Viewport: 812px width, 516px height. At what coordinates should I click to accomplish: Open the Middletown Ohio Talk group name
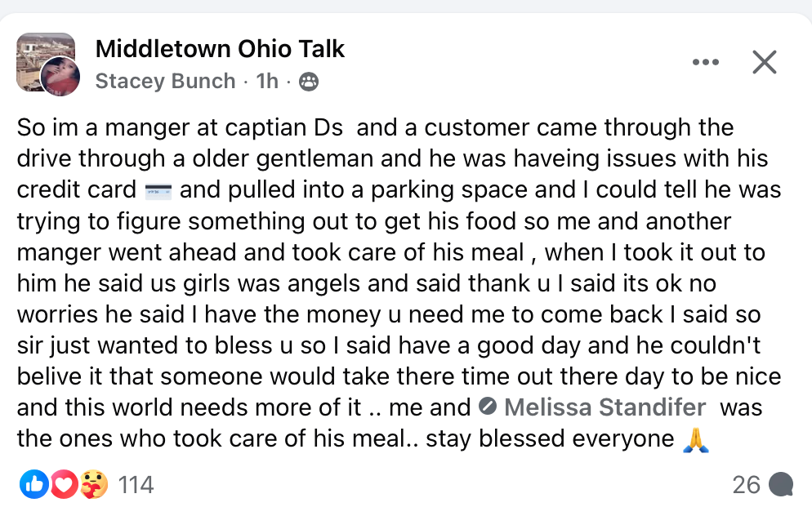pyautogui.click(x=220, y=49)
